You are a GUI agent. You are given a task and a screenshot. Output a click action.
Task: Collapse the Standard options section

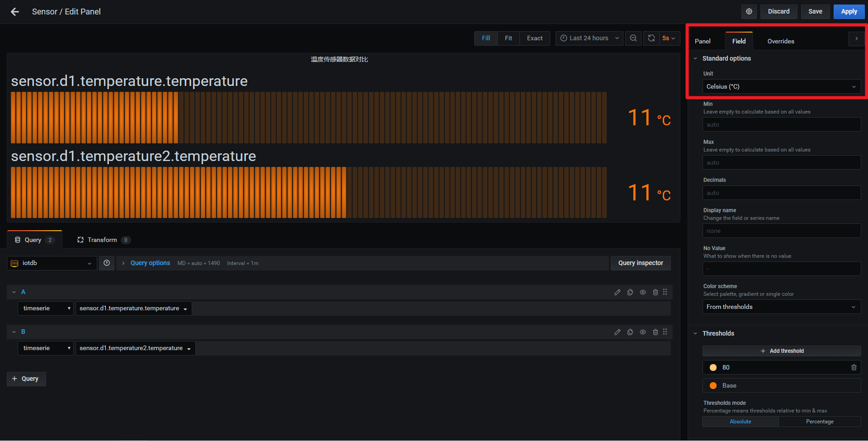point(696,58)
